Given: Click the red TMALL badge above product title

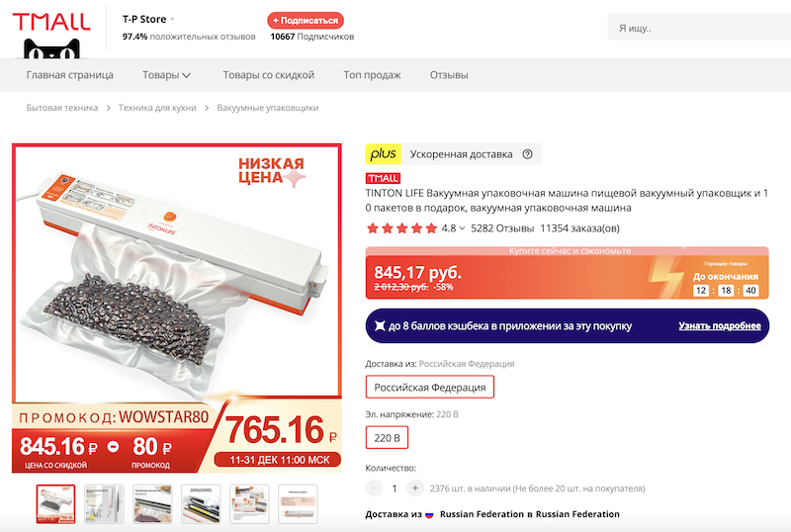Looking at the screenshot, I should [x=383, y=178].
